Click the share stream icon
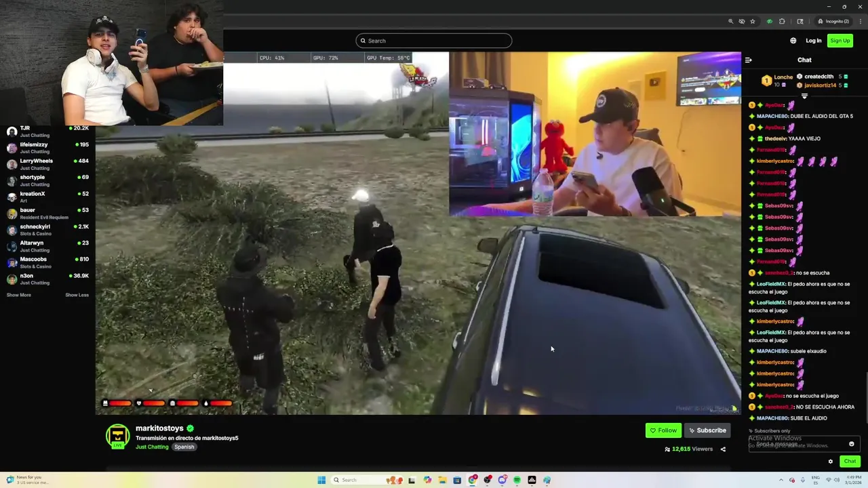Screen dimensions: 868x488 pyautogui.click(x=723, y=449)
